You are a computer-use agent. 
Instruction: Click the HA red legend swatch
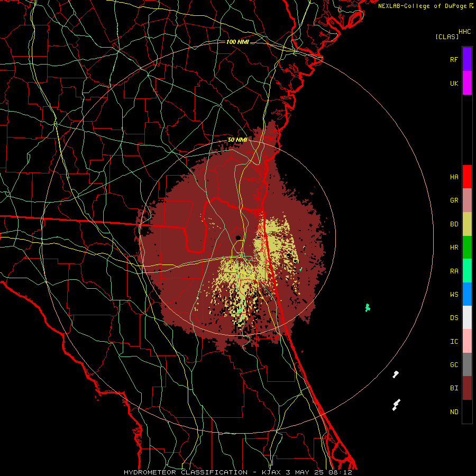(x=467, y=177)
